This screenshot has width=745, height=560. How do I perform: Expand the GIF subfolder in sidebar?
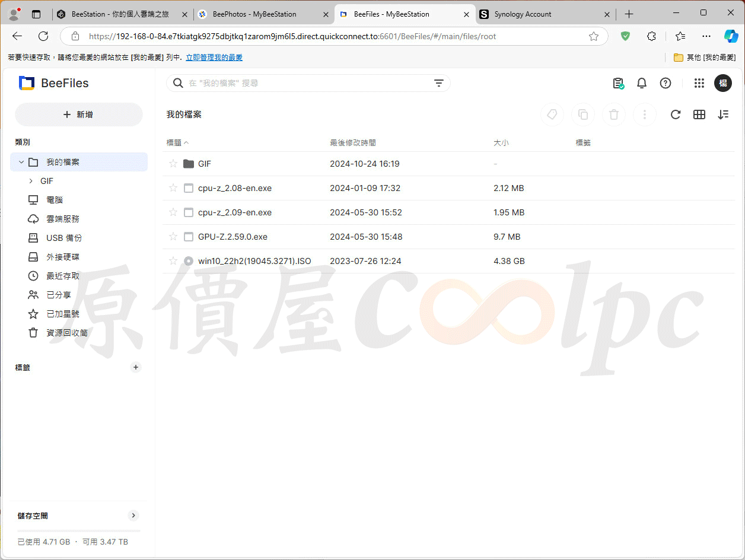click(31, 181)
